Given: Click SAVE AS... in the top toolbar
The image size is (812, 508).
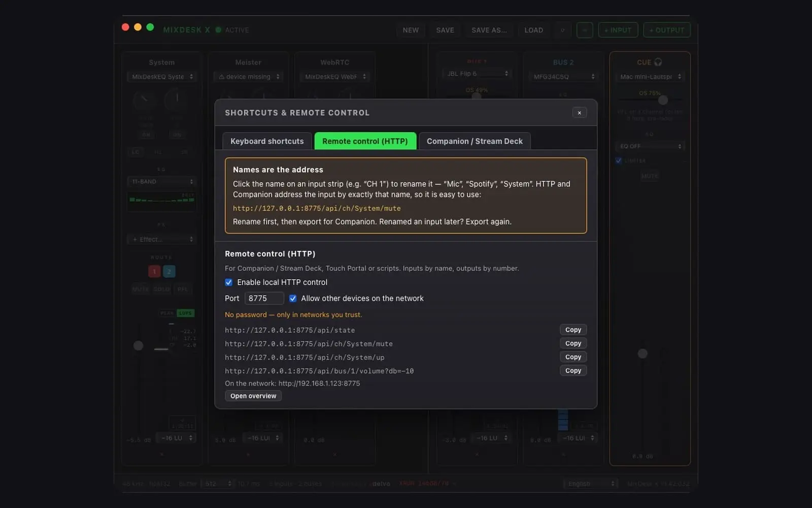Looking at the screenshot, I should point(489,30).
